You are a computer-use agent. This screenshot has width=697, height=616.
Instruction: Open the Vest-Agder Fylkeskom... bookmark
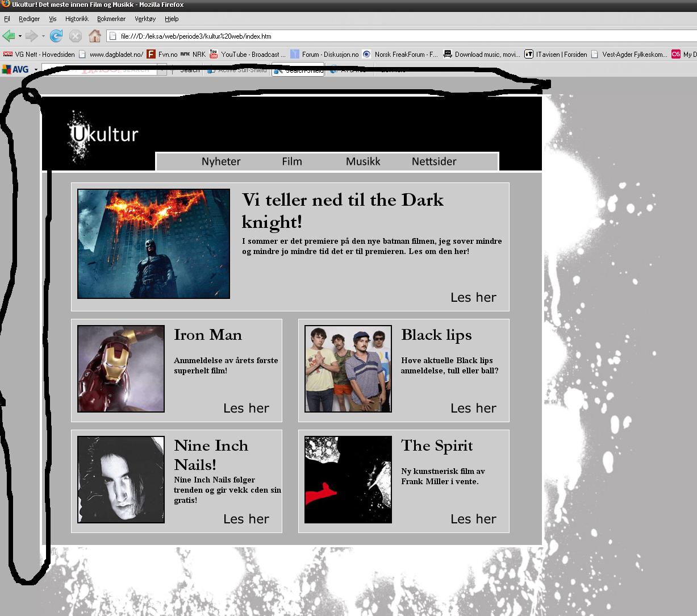[629, 55]
